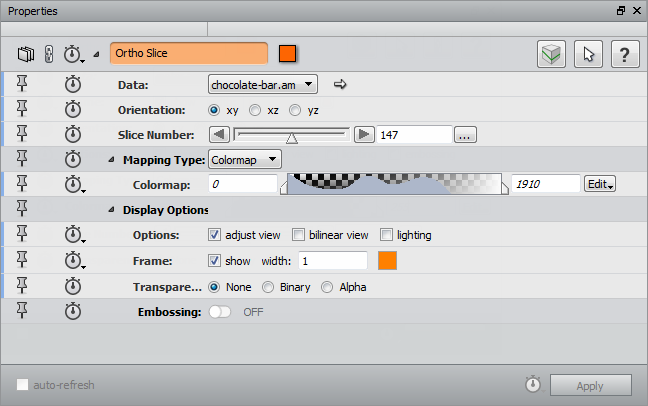Click the stopwatch on Slice Number row
Screen dimensions: 648x406
(73, 134)
